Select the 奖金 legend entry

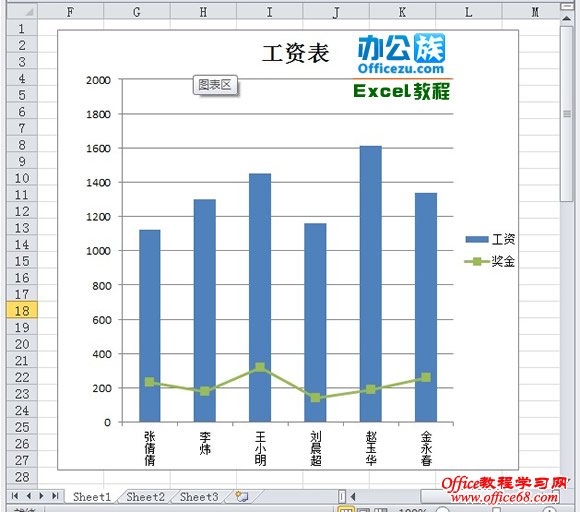point(490,262)
